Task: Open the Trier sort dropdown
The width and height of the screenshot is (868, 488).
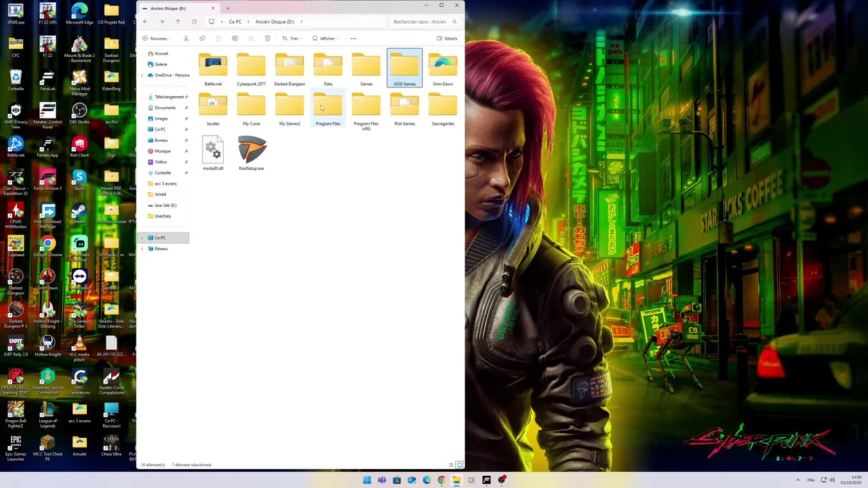Action: 293,39
